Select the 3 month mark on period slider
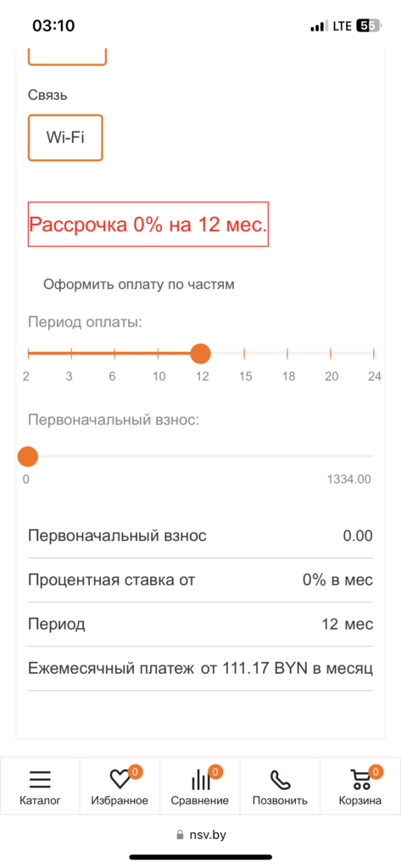 (x=71, y=353)
